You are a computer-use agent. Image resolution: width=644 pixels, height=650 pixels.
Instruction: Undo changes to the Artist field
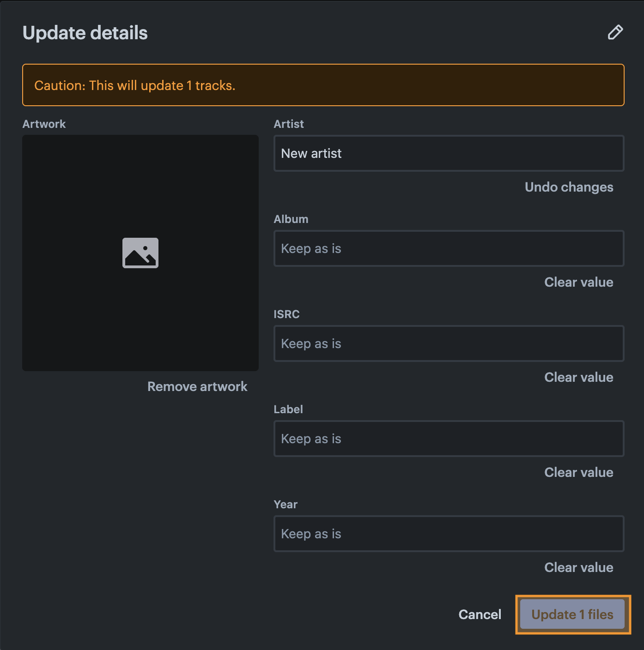[x=569, y=187]
